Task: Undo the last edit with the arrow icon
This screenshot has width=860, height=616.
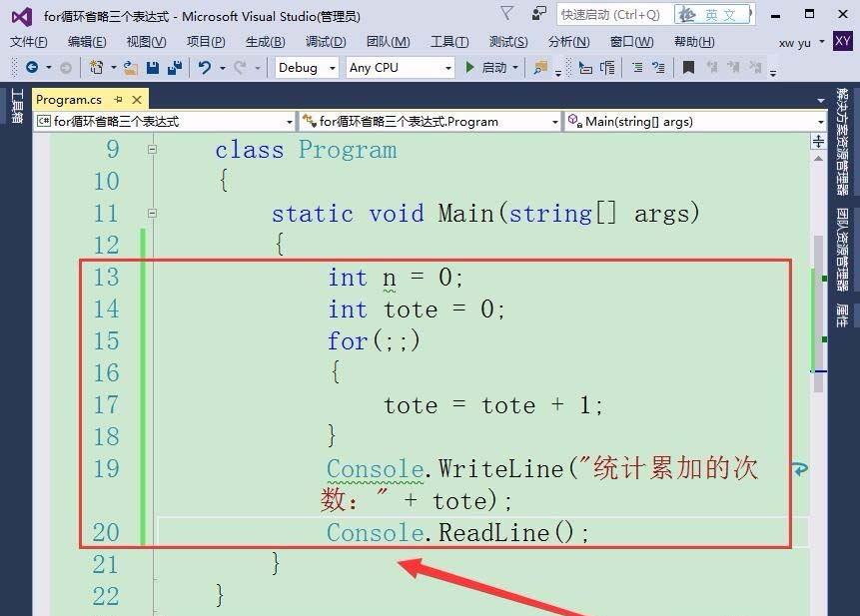Action: (205, 68)
